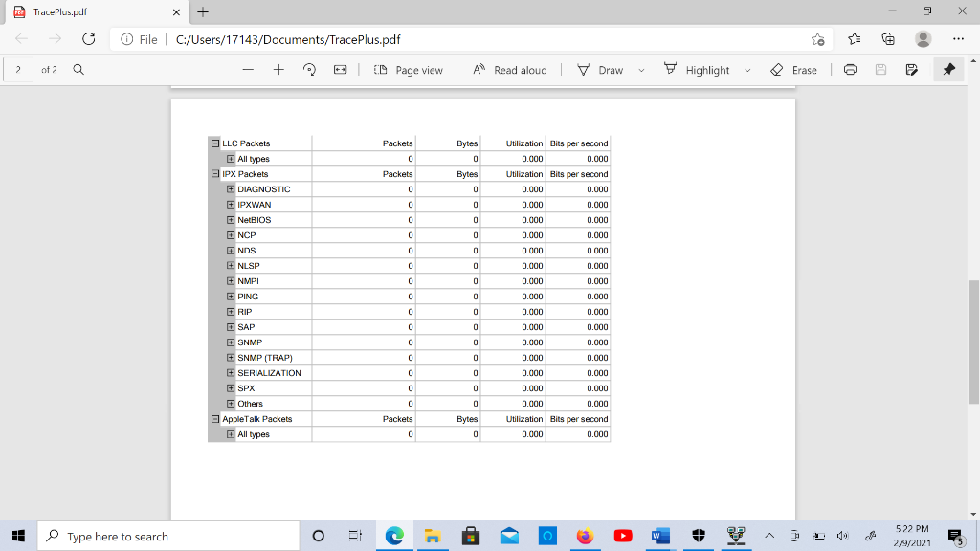Expand the DIAGNOSTIC row under IPX Packets
Screen dimensions: 980x551
pos(230,188)
